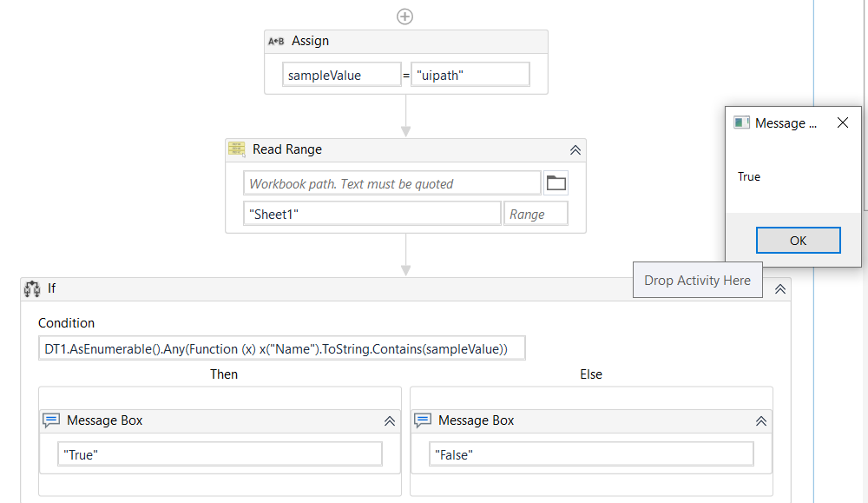Click the plus add-activity icon above Assign
Image resolution: width=868 pixels, height=503 pixels.
coord(404,16)
